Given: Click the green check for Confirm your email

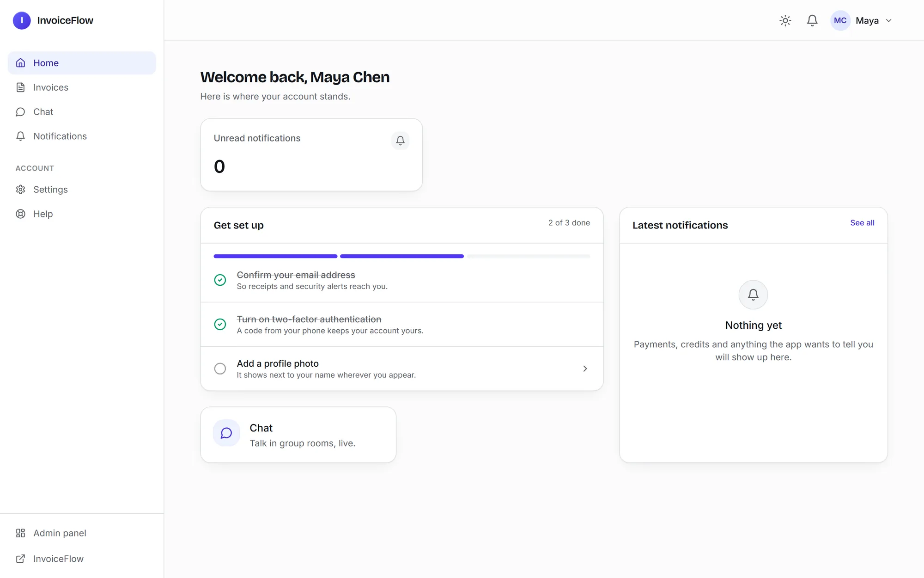Looking at the screenshot, I should pyautogui.click(x=220, y=280).
